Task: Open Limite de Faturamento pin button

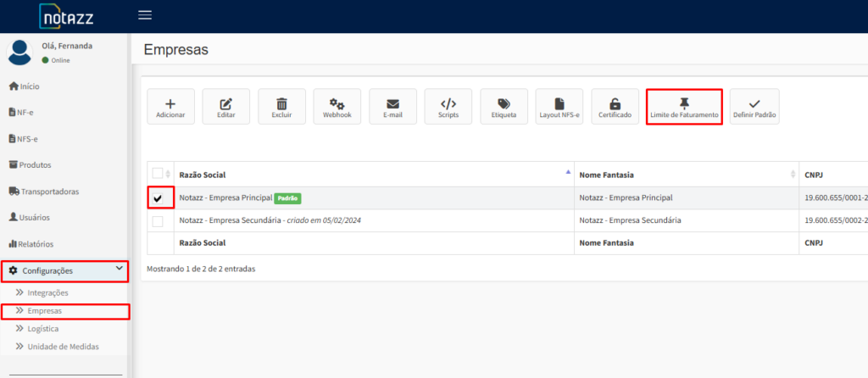Action: click(684, 106)
